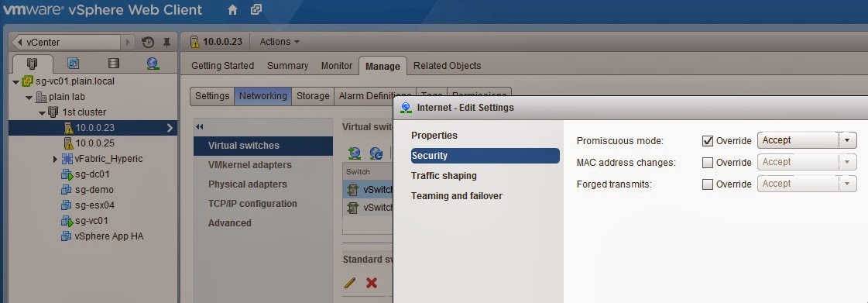This screenshot has height=303, width=868.
Task: Expand the vFabric_Hyperic node
Action: tap(55, 159)
